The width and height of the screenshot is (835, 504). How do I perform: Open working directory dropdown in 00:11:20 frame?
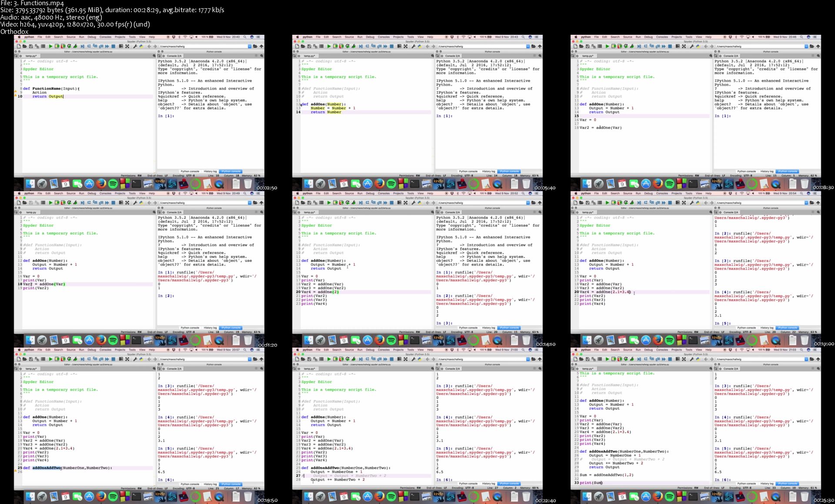pyautogui.click(x=250, y=202)
